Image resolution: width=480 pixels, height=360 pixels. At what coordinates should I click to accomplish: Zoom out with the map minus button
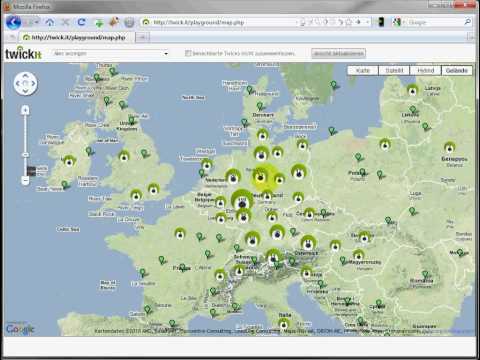[x=25, y=180]
